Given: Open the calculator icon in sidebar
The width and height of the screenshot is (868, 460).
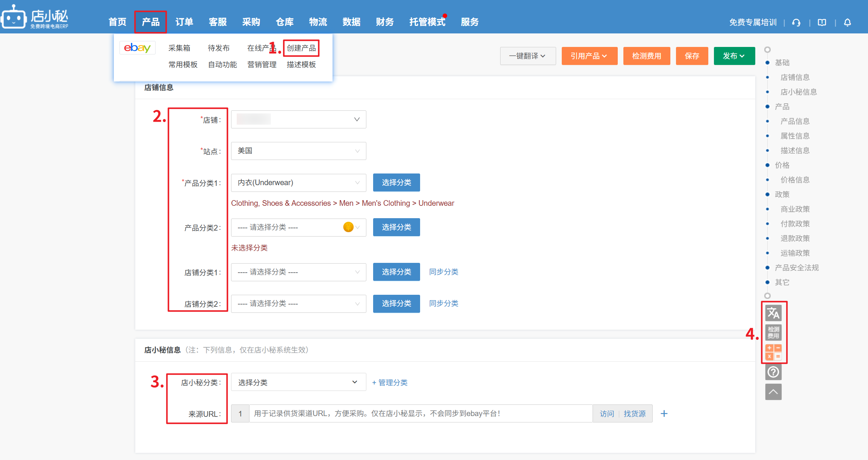Looking at the screenshot, I should (x=773, y=352).
